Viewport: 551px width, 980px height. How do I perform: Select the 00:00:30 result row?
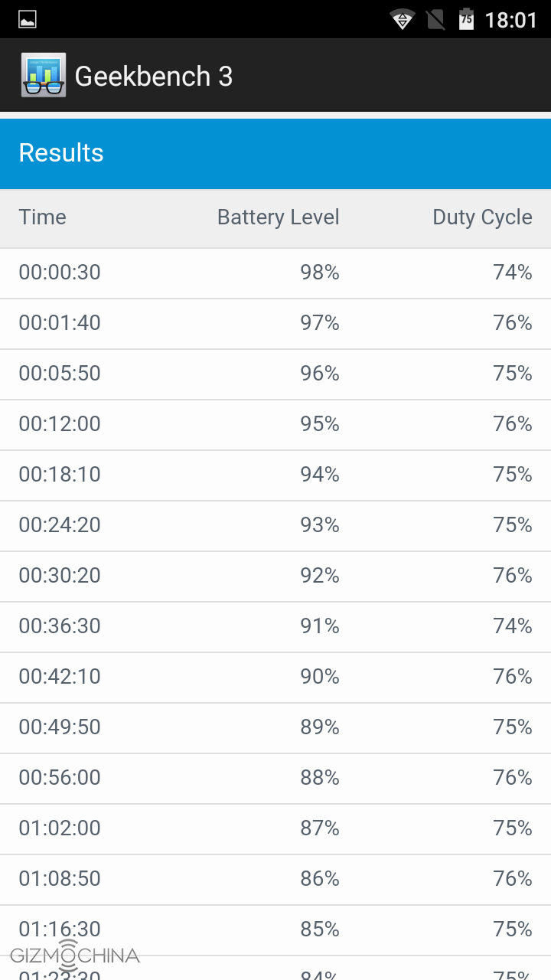(275, 273)
